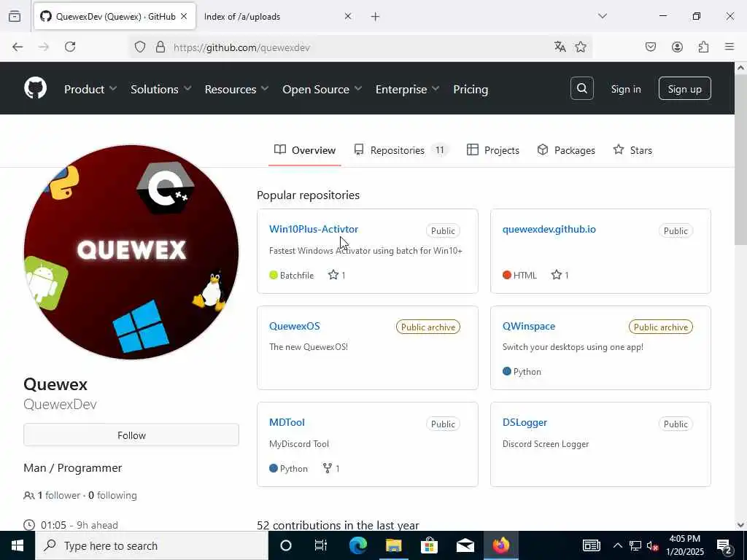This screenshot has height=560, width=747.
Task: Click the site padlock icon
Action: click(x=160, y=47)
